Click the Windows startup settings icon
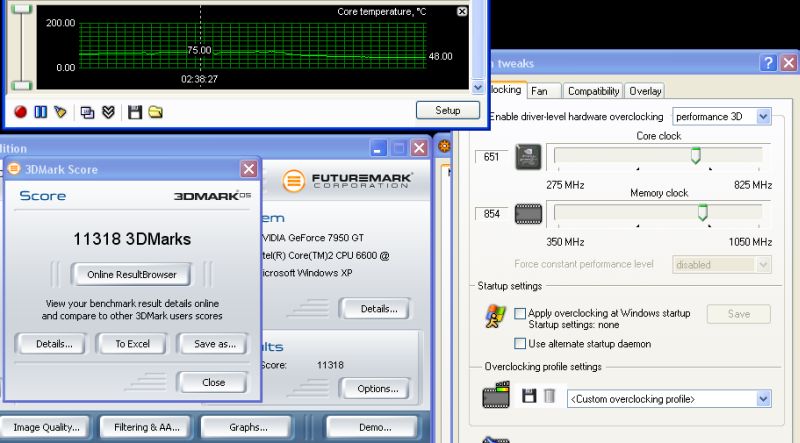The width and height of the screenshot is (800, 443). tap(495, 315)
